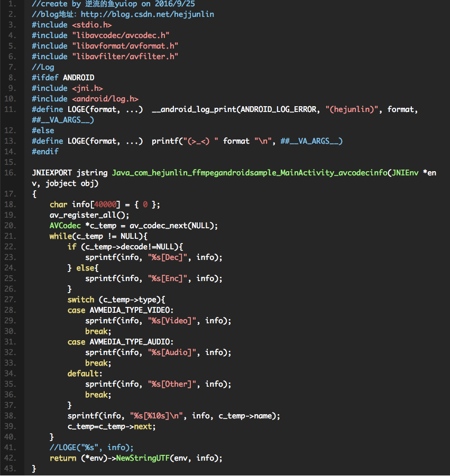This screenshot has height=476, width=450.
Task: Click 'AVCodec' type on line 20
Action: [66, 226]
